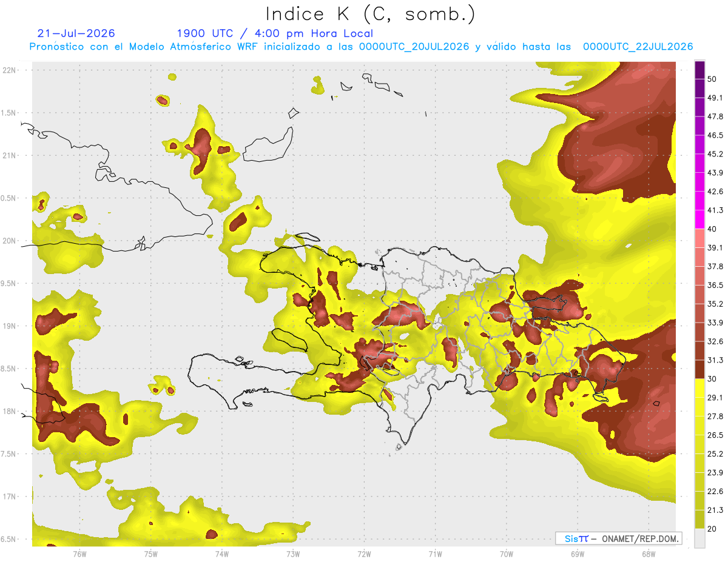Click the legend value "32.6"
This screenshot has width=728, height=562.
click(716, 342)
